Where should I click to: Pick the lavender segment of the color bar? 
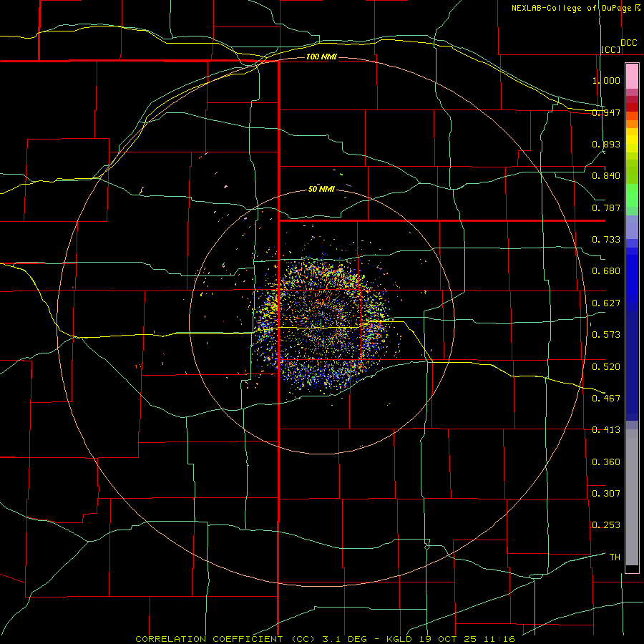coord(632,227)
